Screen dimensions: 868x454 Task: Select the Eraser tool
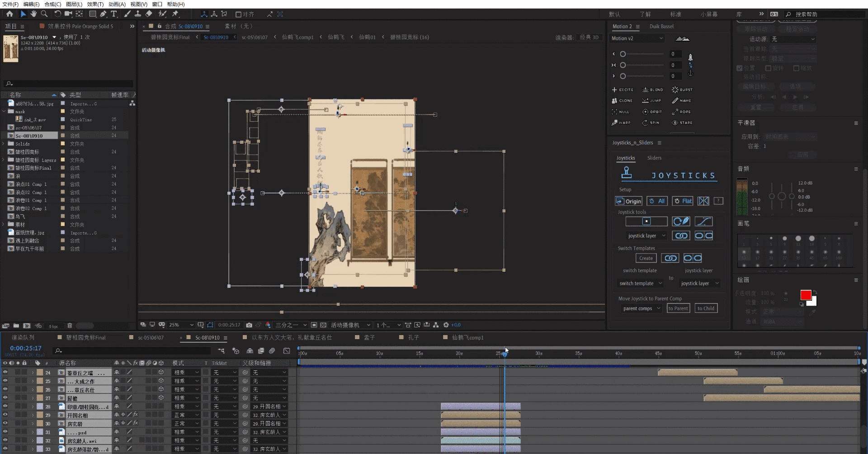point(149,14)
